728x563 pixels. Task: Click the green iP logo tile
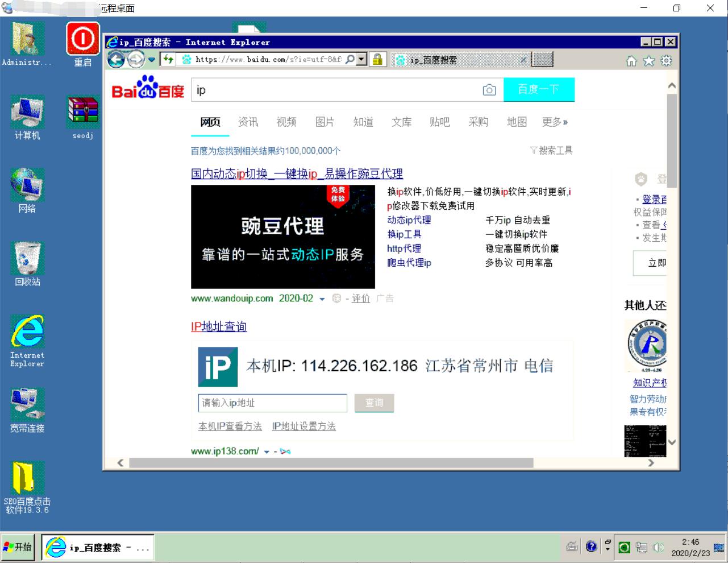218,367
